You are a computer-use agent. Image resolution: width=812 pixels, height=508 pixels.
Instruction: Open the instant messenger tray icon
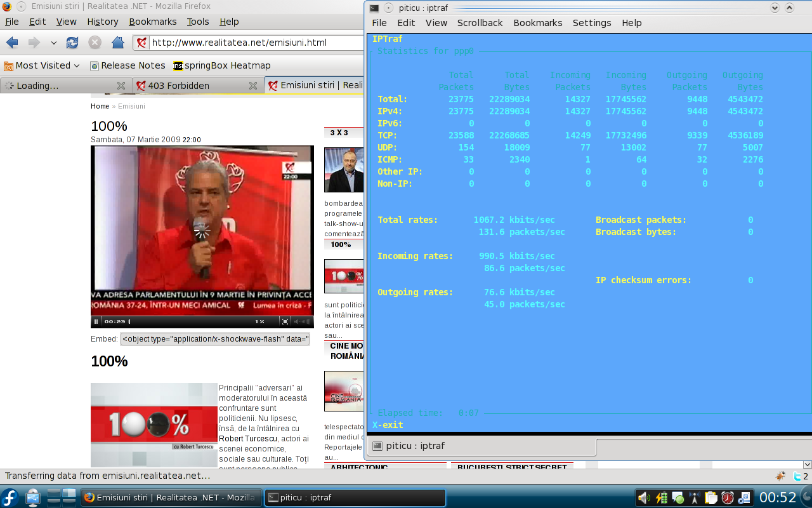coord(678,498)
